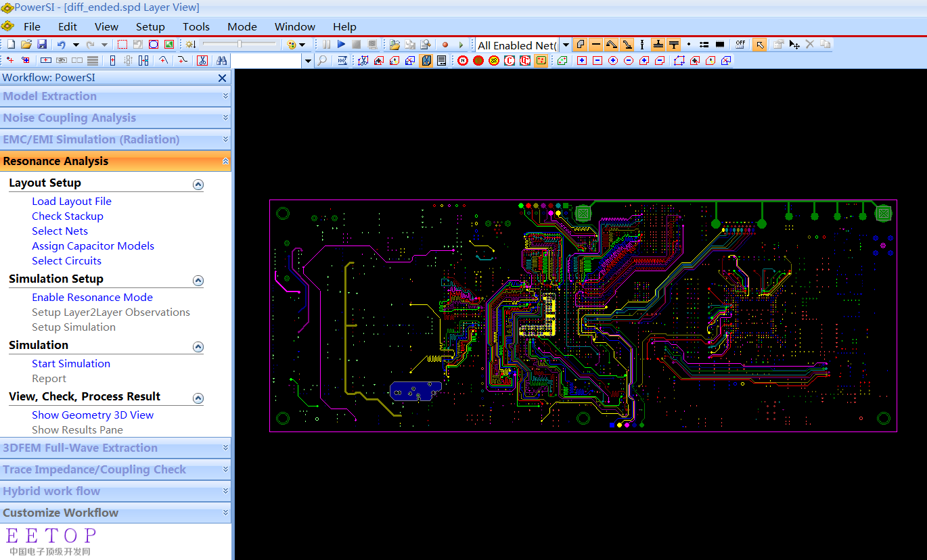Screen dimensions: 927x560
Task: Click the scissors cut tool icon
Action: (x=202, y=60)
